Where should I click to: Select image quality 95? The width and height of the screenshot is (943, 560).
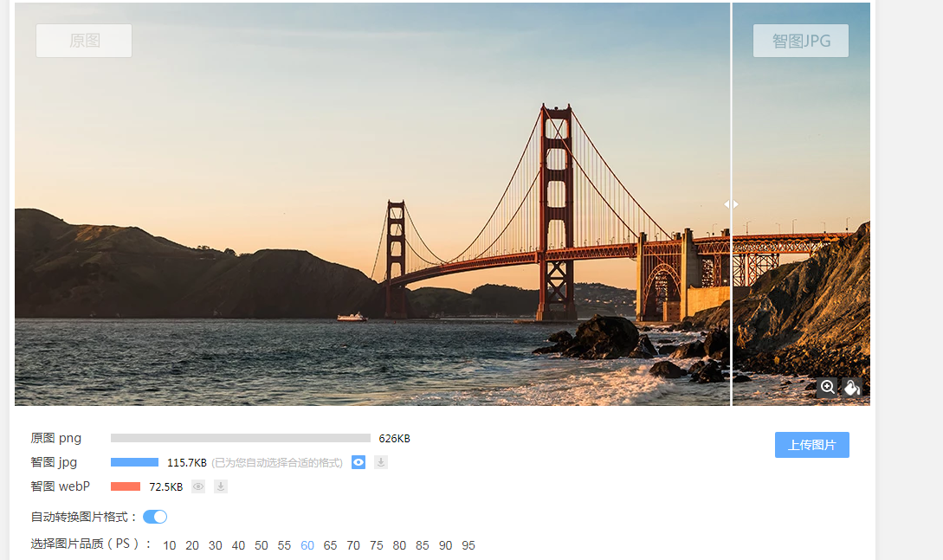[x=468, y=545]
